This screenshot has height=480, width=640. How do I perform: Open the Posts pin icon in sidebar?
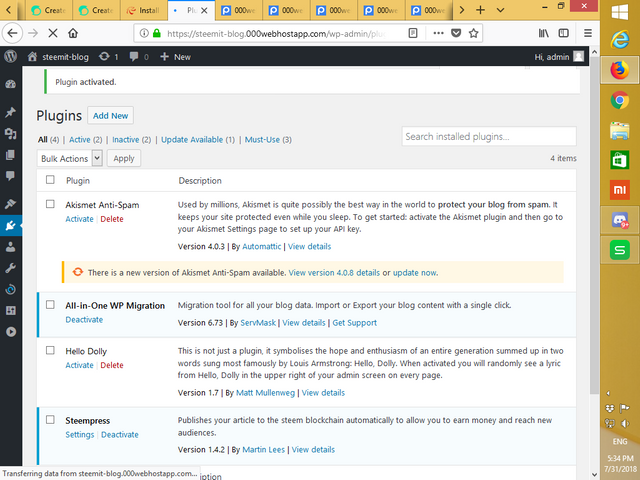coord(11,112)
